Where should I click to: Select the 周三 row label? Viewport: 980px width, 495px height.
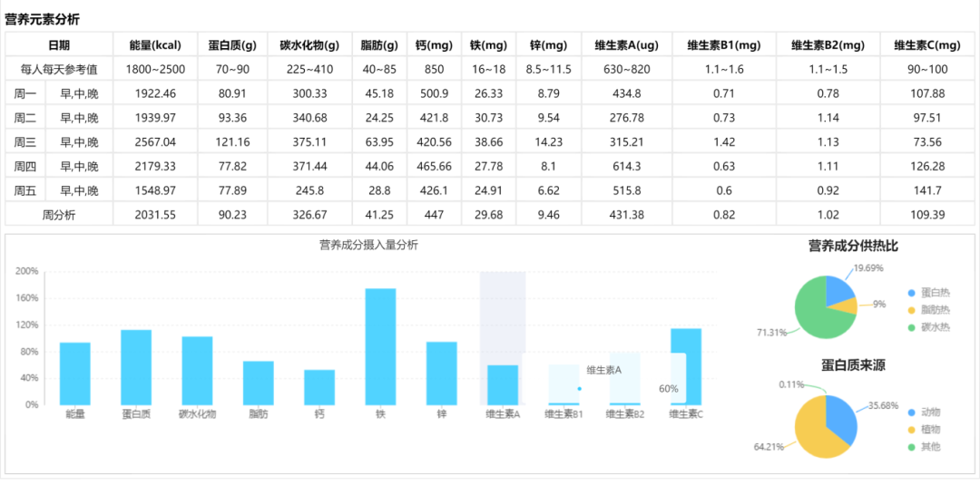25,142
